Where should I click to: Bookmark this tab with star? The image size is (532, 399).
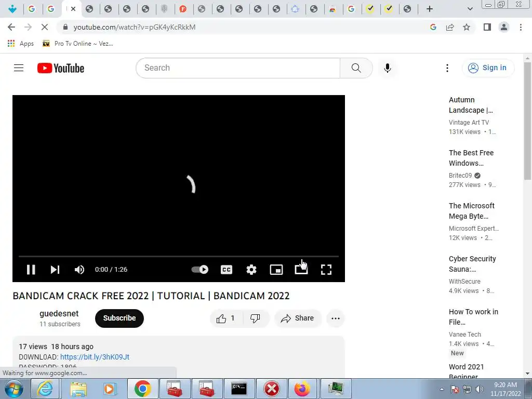467,27
